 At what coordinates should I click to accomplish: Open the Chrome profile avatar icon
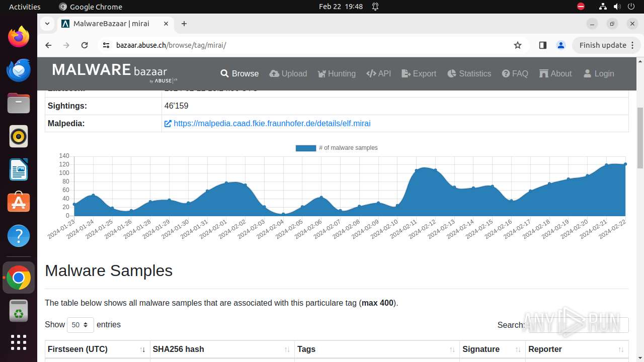pyautogui.click(x=561, y=45)
